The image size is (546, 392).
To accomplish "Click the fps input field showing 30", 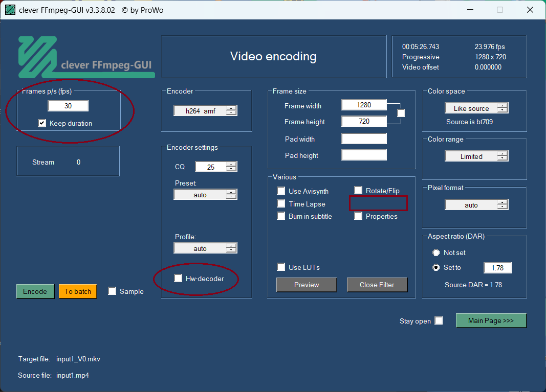I will [68, 106].
